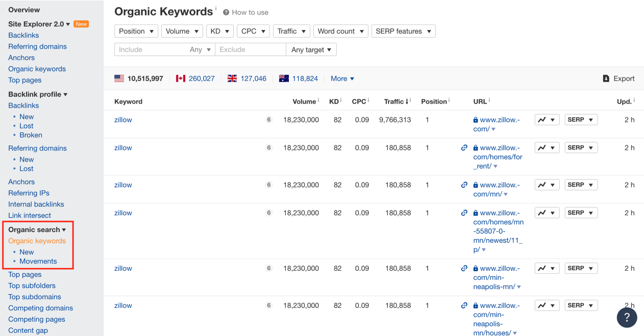Click the United States flag icon
This screenshot has height=336, width=644.
click(119, 79)
